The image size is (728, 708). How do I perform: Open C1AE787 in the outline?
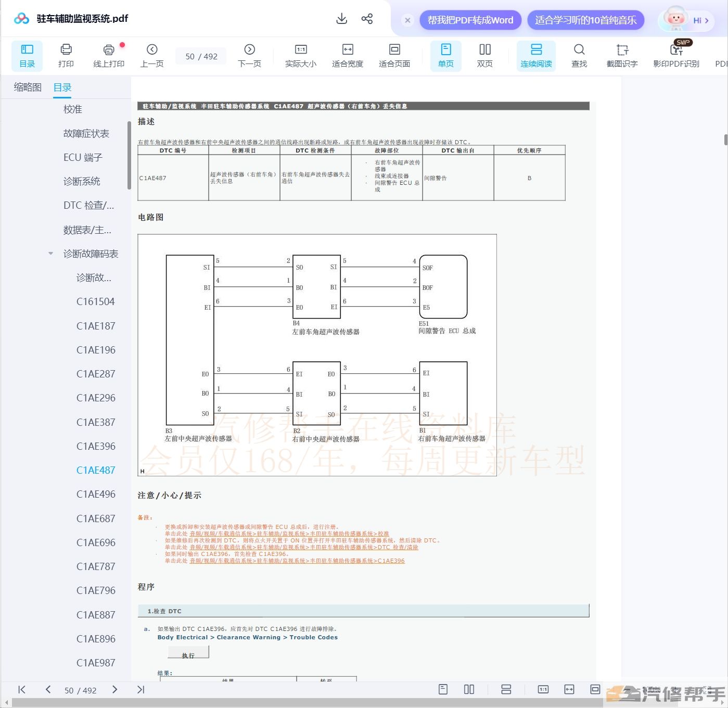click(96, 566)
